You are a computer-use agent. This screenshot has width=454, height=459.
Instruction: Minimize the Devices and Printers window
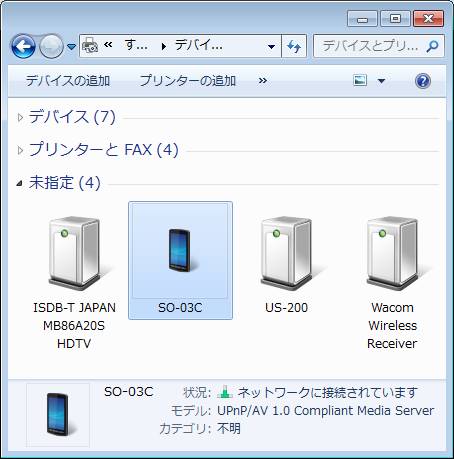pyautogui.click(x=362, y=19)
